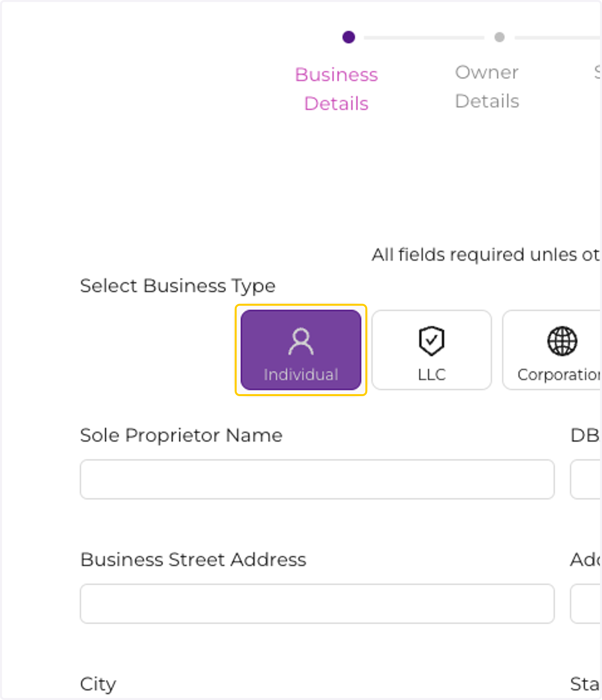Focus the Sole Proprietor Name field
Image resolution: width=602 pixels, height=700 pixels.
[317, 479]
